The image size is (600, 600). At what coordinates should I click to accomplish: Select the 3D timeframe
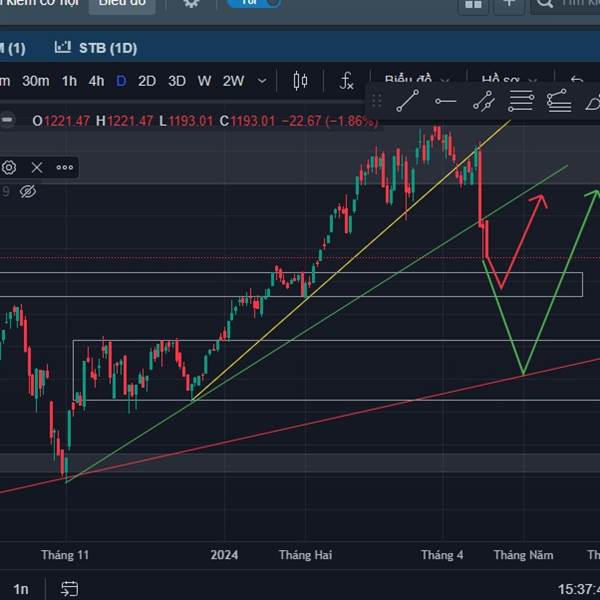tap(177, 81)
